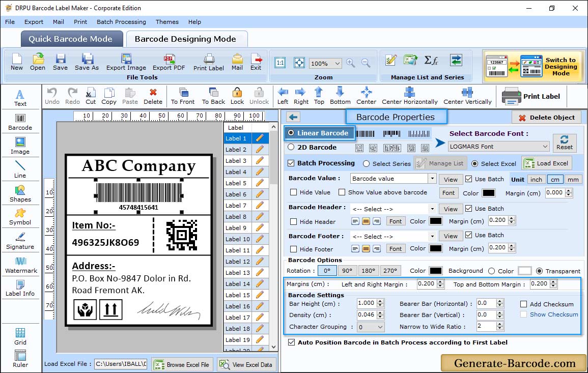
Task: Click the Delete icon with red X
Action: (x=153, y=96)
